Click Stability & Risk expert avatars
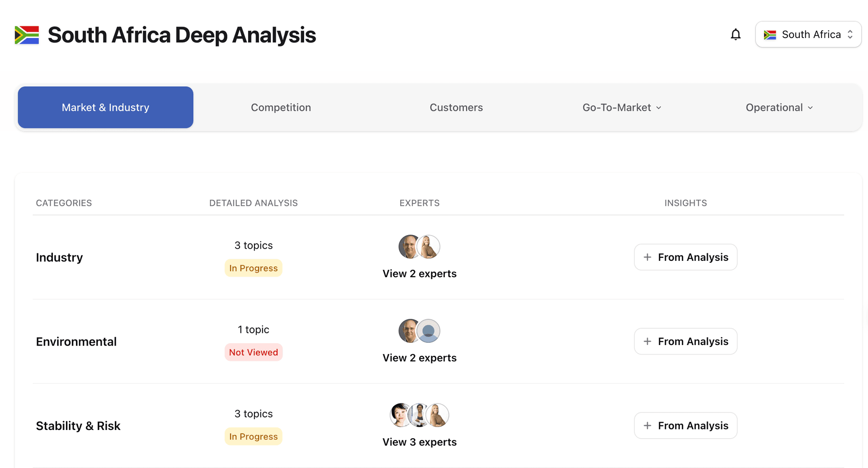This screenshot has width=868, height=468. 419,415
